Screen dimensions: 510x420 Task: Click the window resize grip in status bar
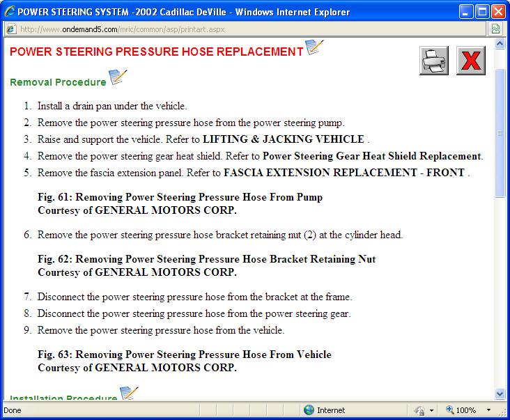point(503,412)
